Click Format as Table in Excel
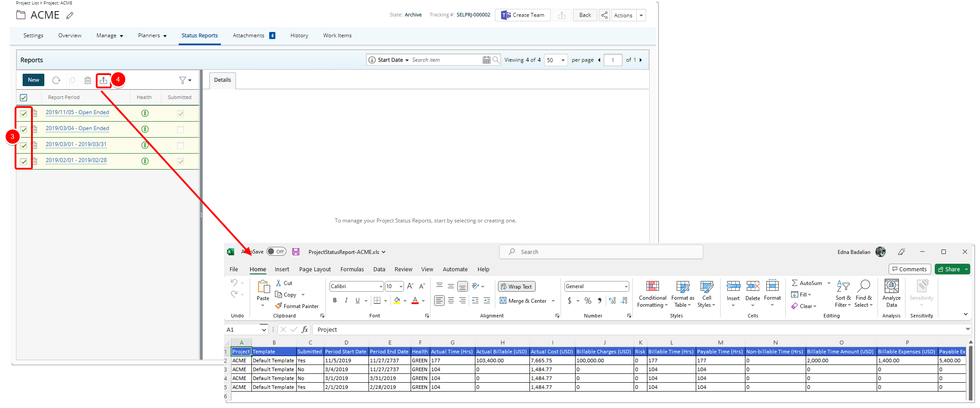Screen dimensions: 980x408 click(682, 293)
